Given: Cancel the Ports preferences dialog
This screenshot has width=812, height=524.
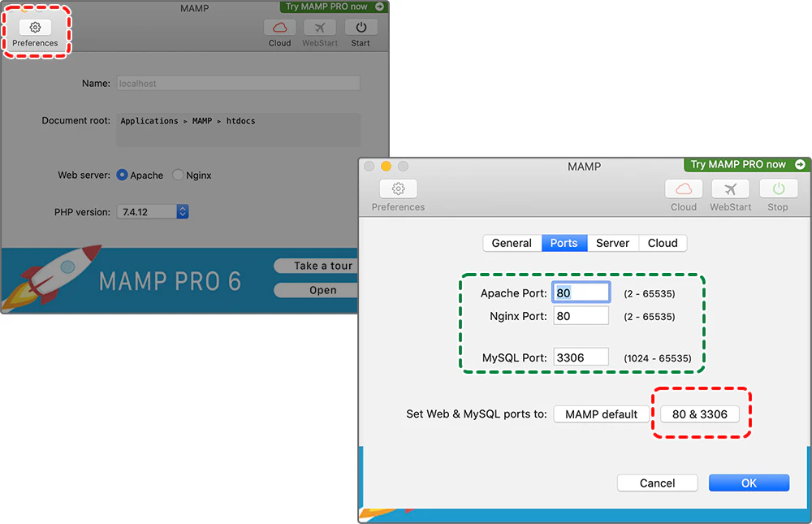Looking at the screenshot, I should 657,483.
